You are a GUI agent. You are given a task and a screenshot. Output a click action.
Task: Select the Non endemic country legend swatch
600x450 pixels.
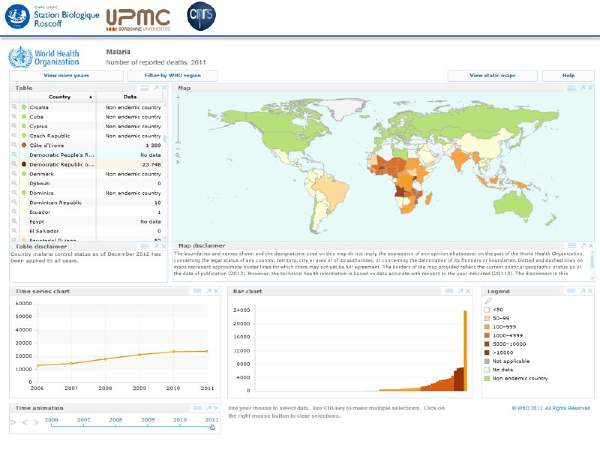click(x=487, y=378)
